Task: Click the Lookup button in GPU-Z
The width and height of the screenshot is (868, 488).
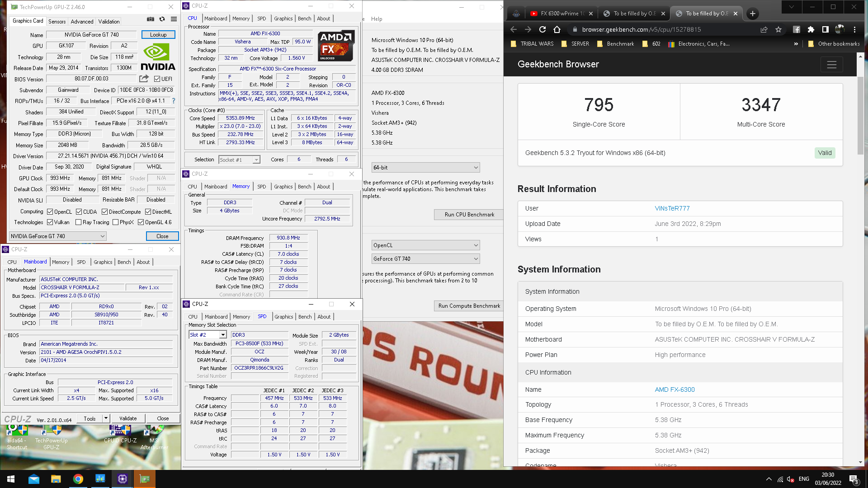Action: (158, 35)
